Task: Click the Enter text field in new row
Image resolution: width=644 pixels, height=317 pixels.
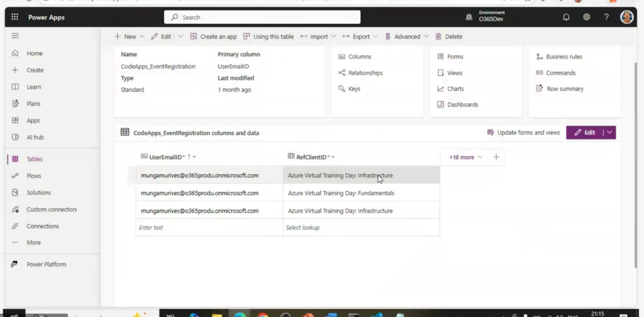Action: [x=209, y=228]
